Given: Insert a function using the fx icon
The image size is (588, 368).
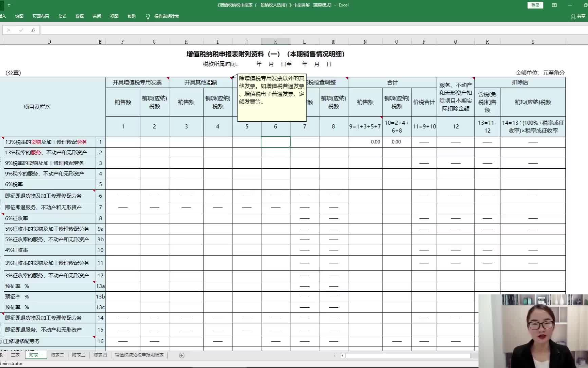Looking at the screenshot, I should coord(33,30).
